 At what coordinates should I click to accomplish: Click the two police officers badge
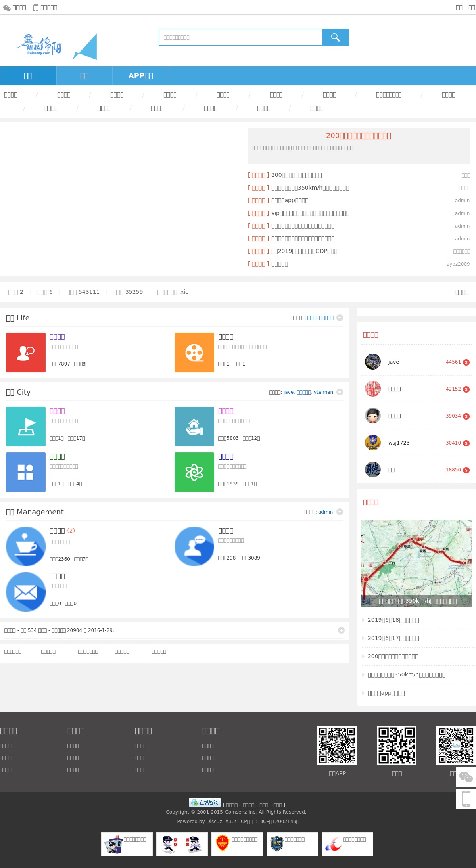(182, 844)
